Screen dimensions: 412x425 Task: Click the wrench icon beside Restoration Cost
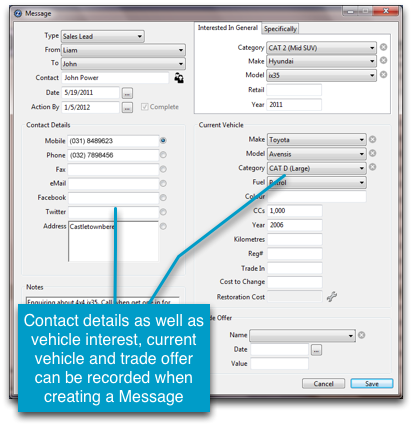tap(332, 296)
